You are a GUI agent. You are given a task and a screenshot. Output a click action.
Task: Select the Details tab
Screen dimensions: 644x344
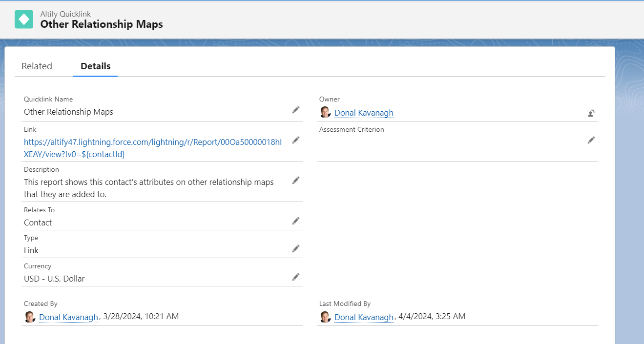[x=96, y=66]
